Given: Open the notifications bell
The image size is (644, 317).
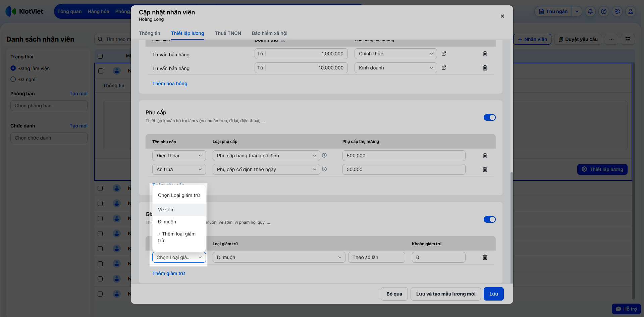Looking at the screenshot, I should pos(590,11).
